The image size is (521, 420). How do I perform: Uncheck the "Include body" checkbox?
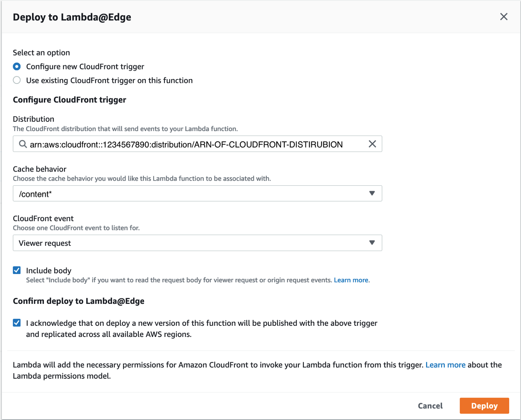point(16,270)
